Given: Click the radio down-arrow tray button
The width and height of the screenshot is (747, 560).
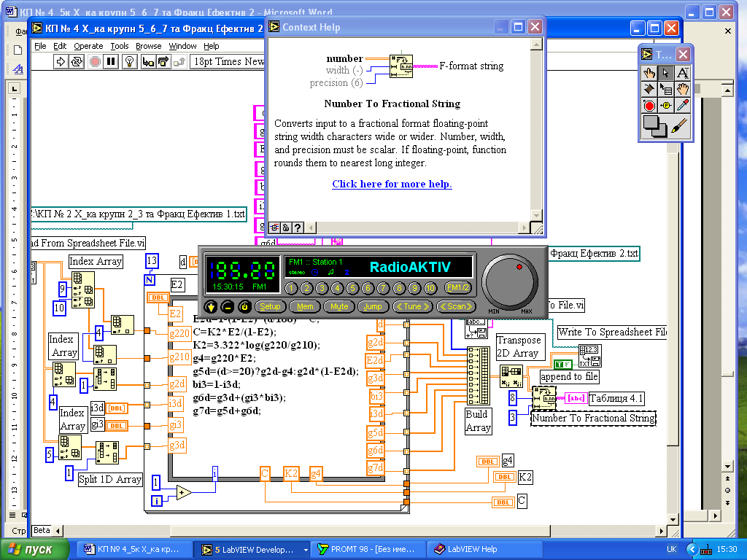Looking at the screenshot, I should click(x=211, y=307).
